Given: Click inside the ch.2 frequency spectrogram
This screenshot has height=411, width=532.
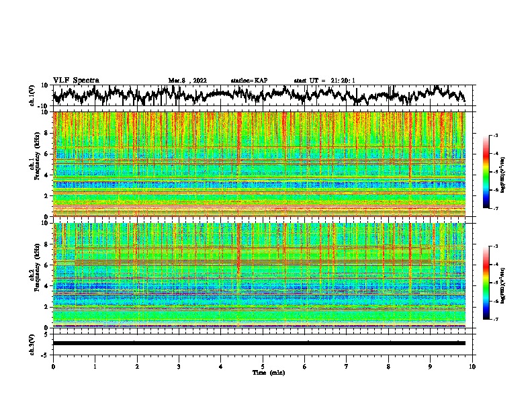Looking at the screenshot, I should [259, 275].
